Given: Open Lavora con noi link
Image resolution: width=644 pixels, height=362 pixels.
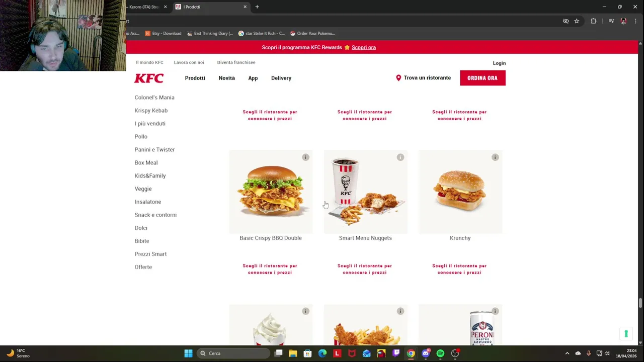Looking at the screenshot, I should point(189,62).
